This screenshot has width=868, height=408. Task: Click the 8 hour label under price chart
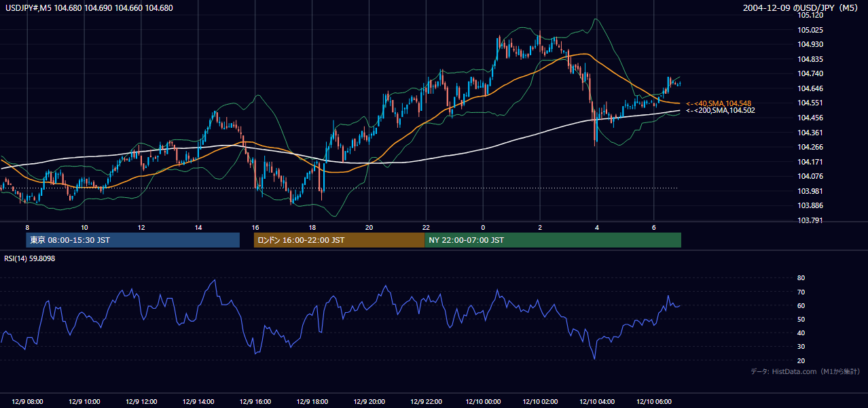coord(27,227)
